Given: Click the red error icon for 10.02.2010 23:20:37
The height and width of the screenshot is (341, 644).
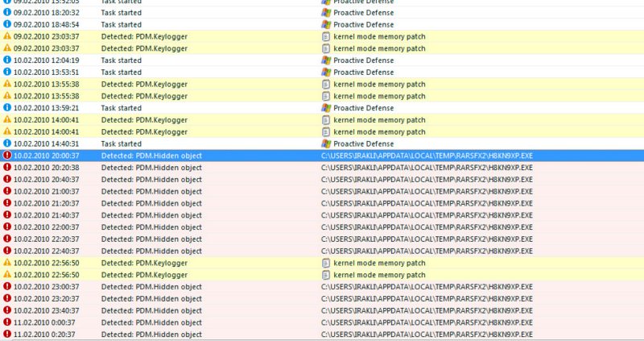Looking at the screenshot, I should 7,298.
